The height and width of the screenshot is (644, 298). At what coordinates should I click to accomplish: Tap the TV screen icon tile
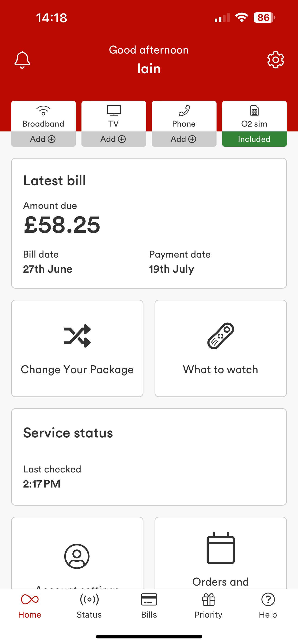(114, 111)
